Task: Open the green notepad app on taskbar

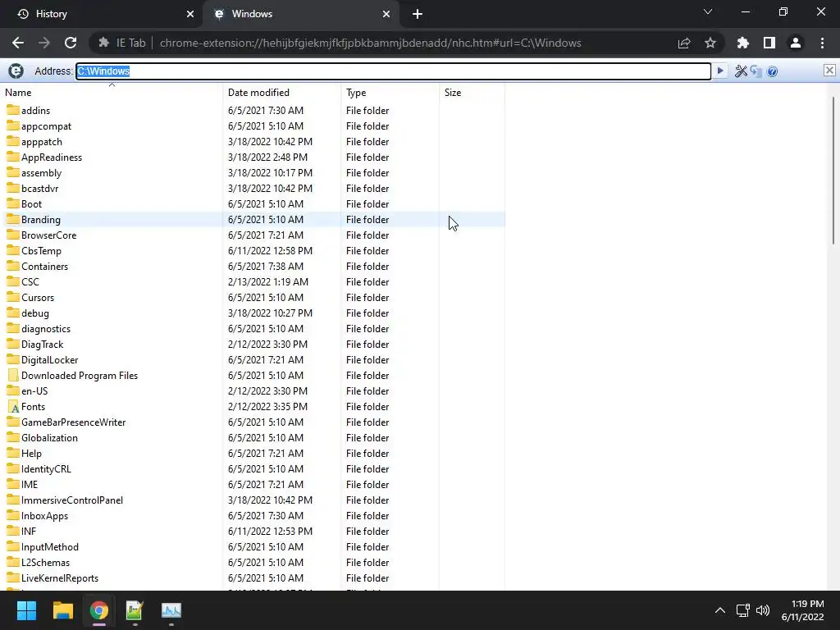Action: (x=135, y=610)
